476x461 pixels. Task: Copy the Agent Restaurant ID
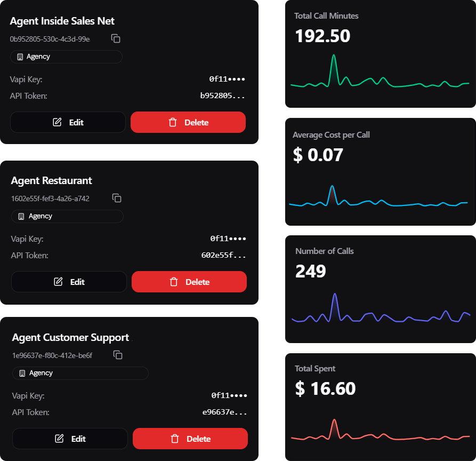coord(117,198)
